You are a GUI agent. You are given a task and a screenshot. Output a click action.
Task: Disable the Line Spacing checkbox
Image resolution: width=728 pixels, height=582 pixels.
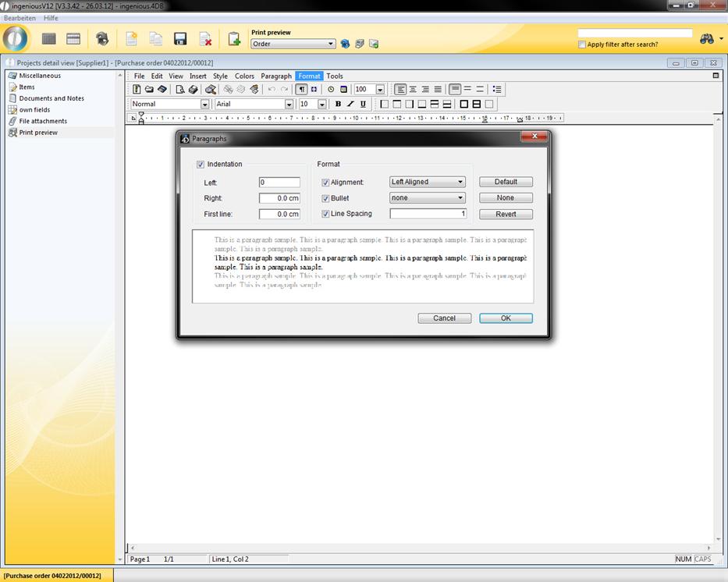click(325, 214)
